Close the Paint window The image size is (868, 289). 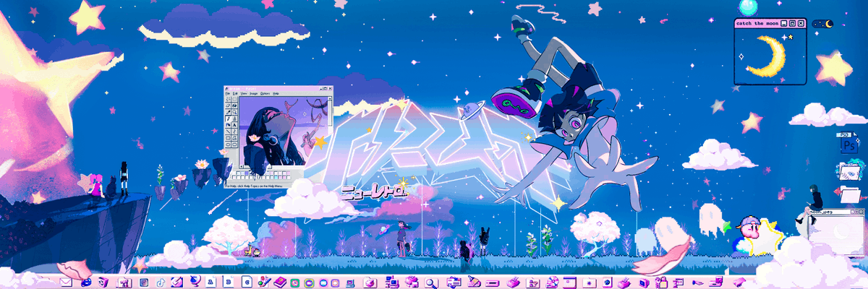[x=331, y=88]
